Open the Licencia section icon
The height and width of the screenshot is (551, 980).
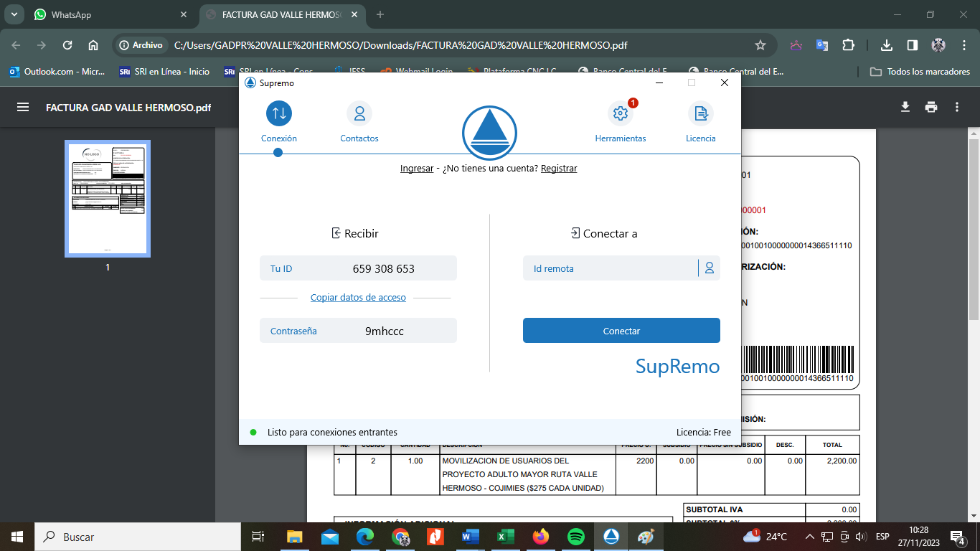700,114
